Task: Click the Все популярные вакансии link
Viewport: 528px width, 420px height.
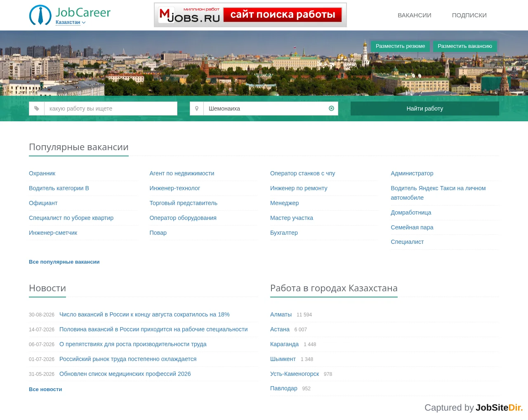Action: [x=64, y=262]
